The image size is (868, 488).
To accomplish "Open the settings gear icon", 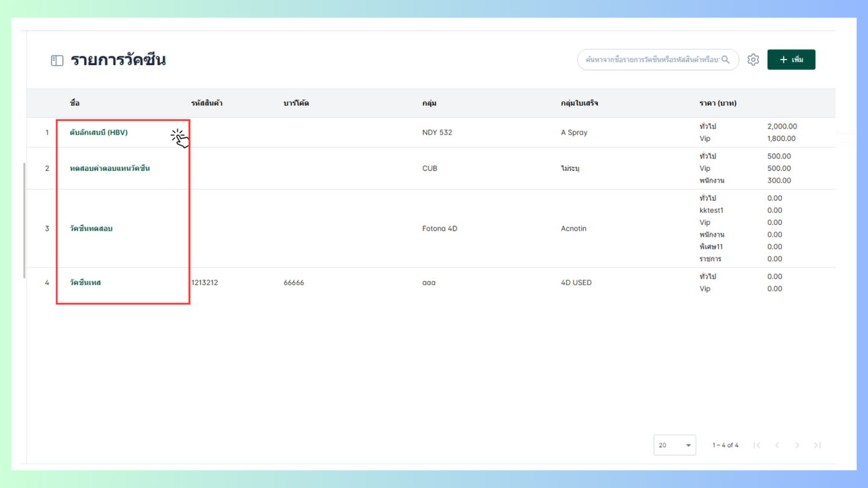I will [x=753, y=60].
